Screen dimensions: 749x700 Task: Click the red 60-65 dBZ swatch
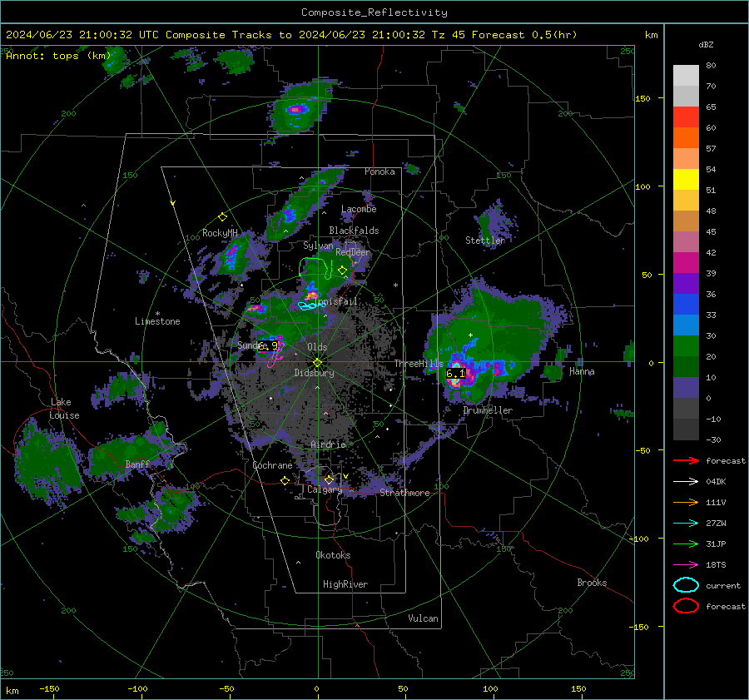coord(686,117)
